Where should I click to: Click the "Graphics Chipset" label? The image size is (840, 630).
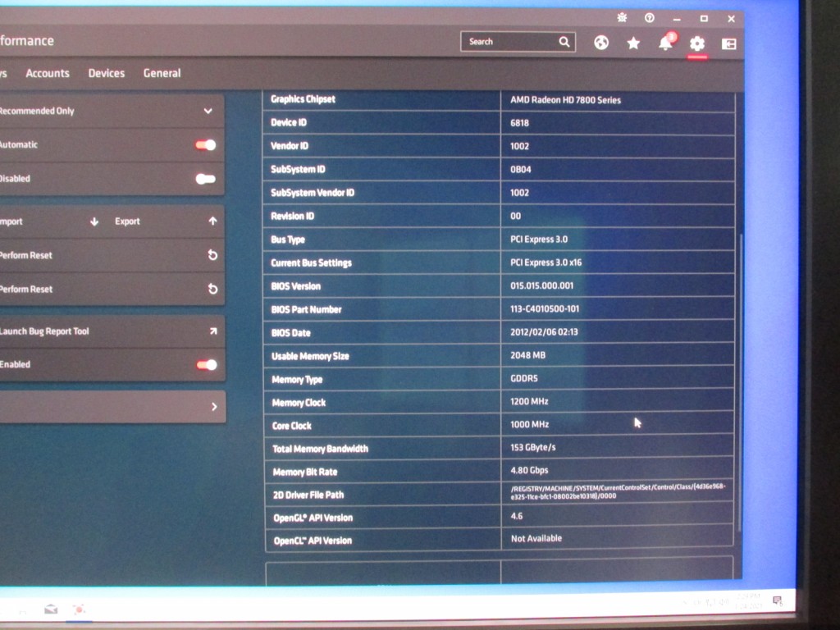coord(303,99)
